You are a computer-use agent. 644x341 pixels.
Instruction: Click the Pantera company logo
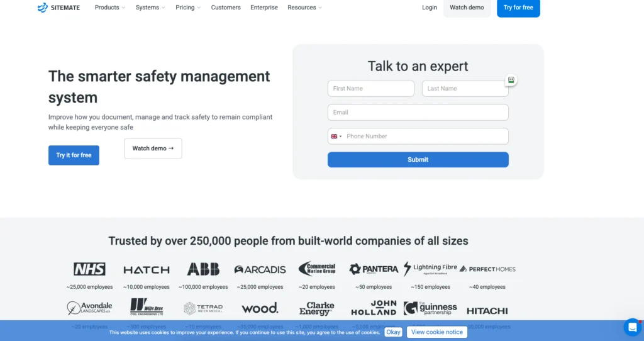(374, 269)
